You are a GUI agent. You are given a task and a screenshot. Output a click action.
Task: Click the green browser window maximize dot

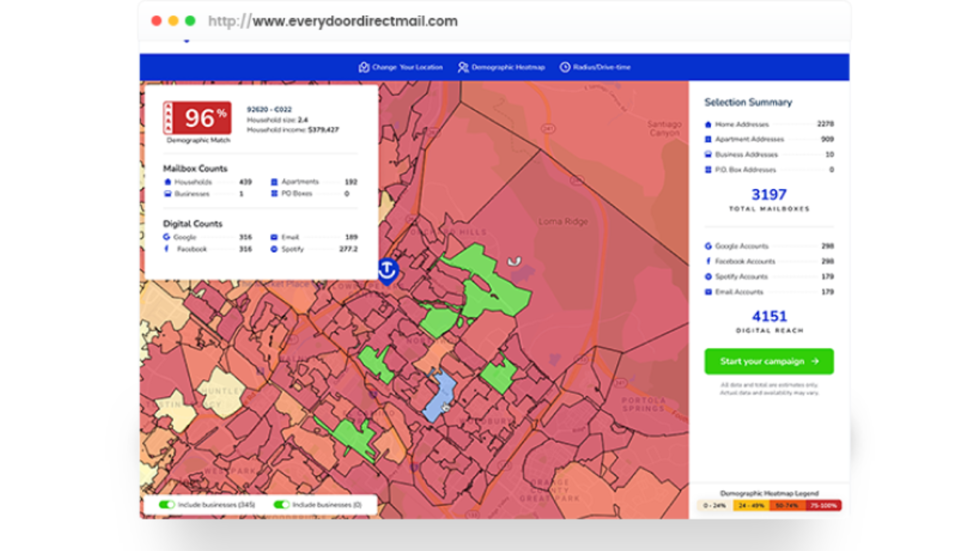190,21
